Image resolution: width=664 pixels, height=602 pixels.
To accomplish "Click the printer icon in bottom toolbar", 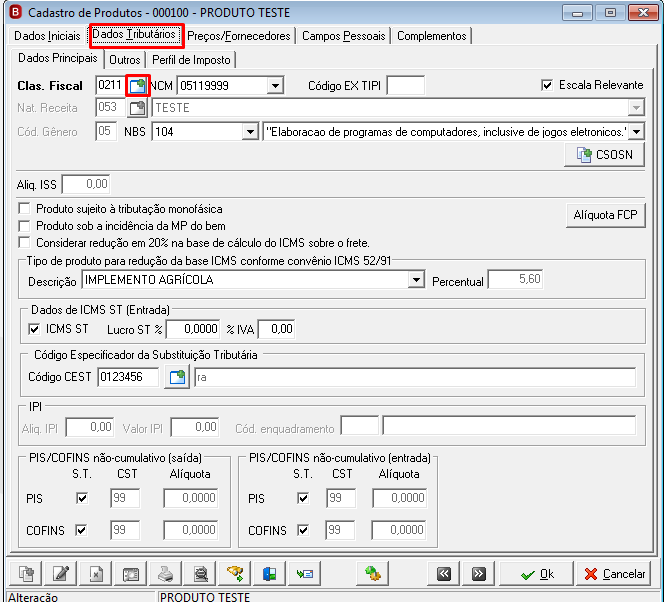I will click(166, 574).
